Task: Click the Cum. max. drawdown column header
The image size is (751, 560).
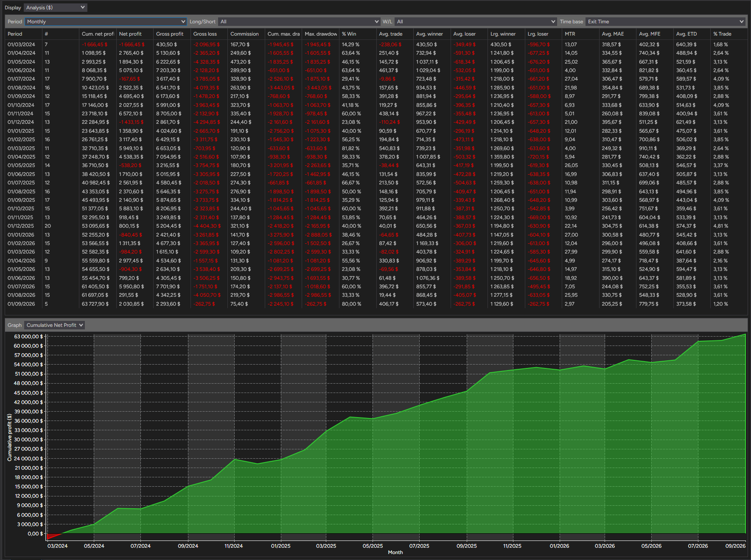Action: pos(283,34)
